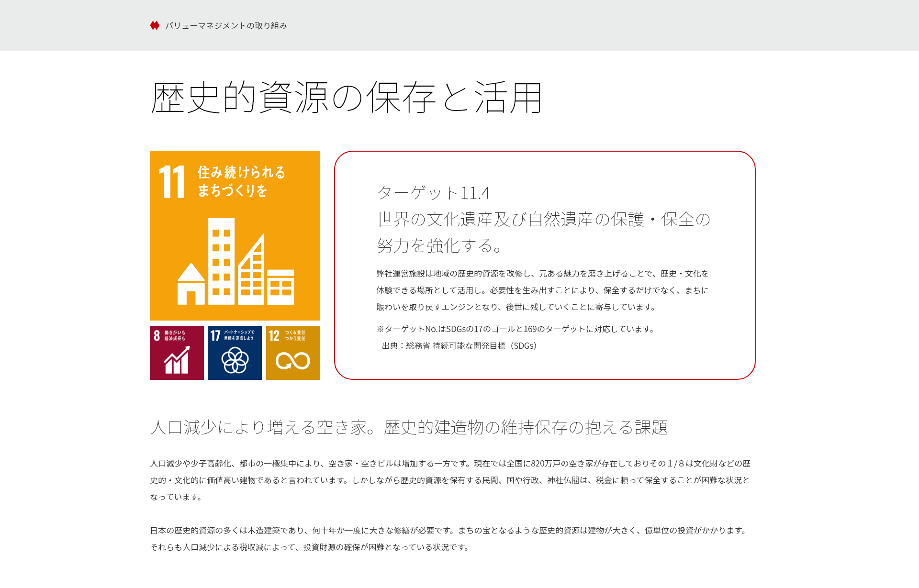Click the rising bar chart icon

coord(177,360)
